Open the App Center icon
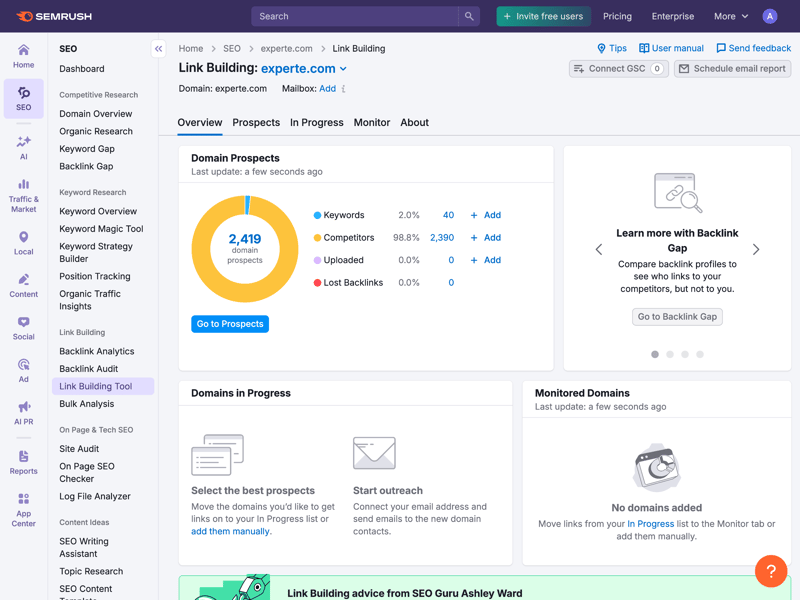 coord(23,508)
